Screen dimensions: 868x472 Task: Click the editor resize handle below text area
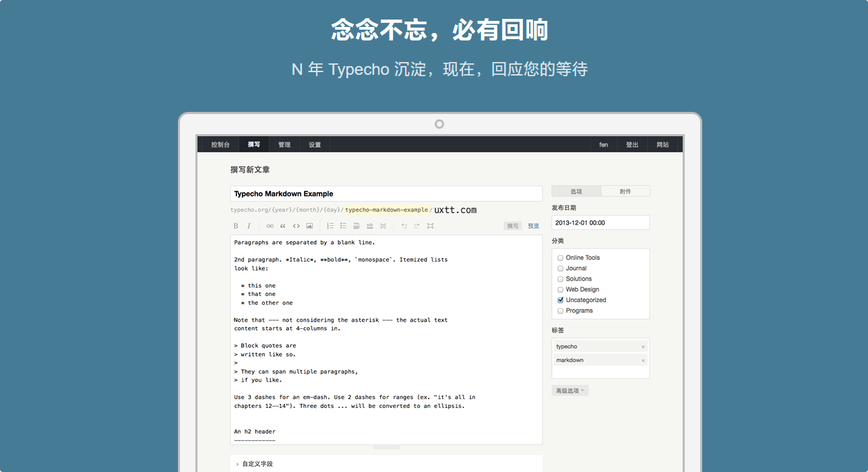point(386,447)
